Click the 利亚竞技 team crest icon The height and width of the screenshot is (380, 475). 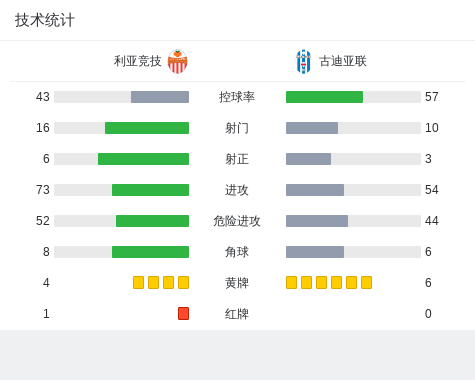(x=177, y=61)
